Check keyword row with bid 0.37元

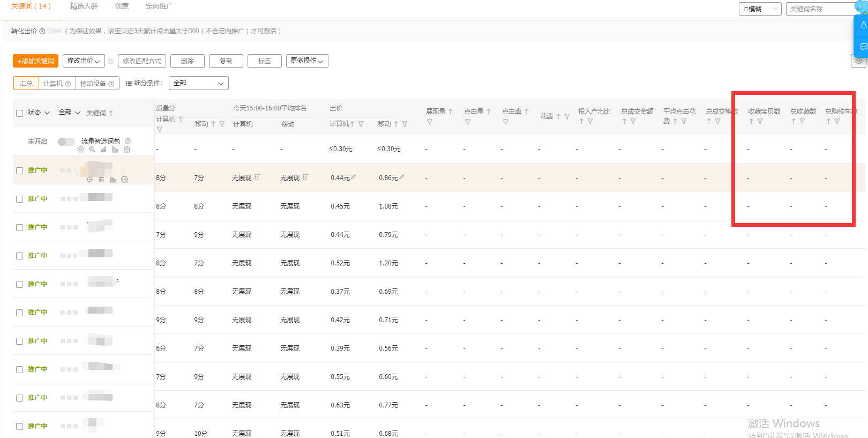coord(19,284)
